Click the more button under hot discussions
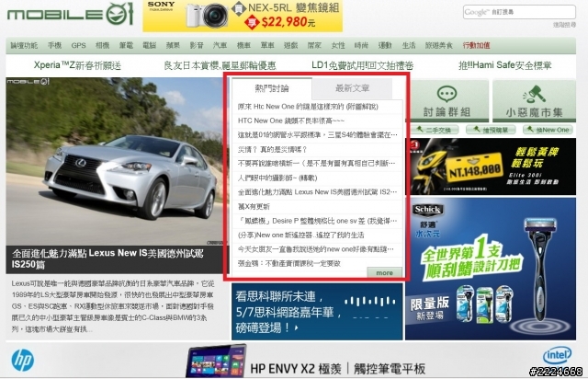The width and height of the screenshot is (588, 379). tap(384, 272)
